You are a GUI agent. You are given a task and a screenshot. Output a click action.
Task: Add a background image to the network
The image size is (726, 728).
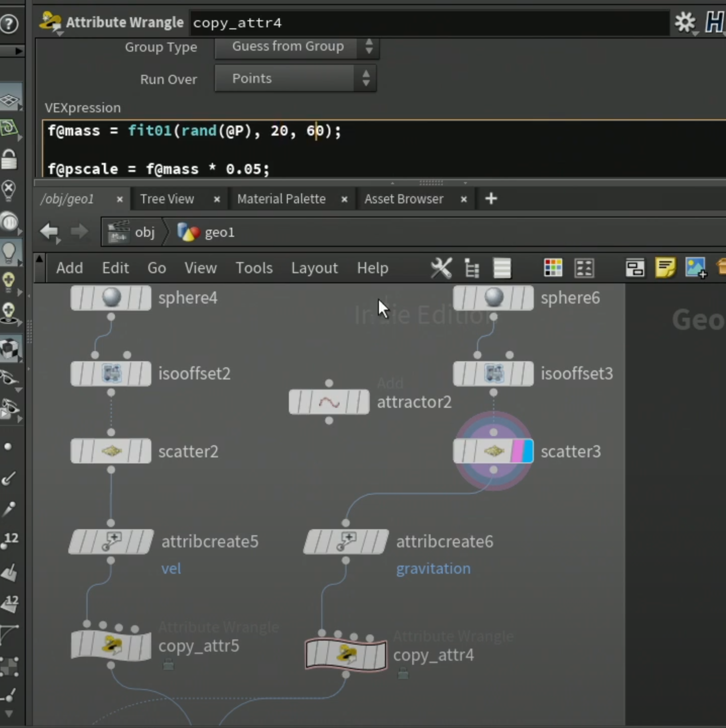tap(696, 267)
